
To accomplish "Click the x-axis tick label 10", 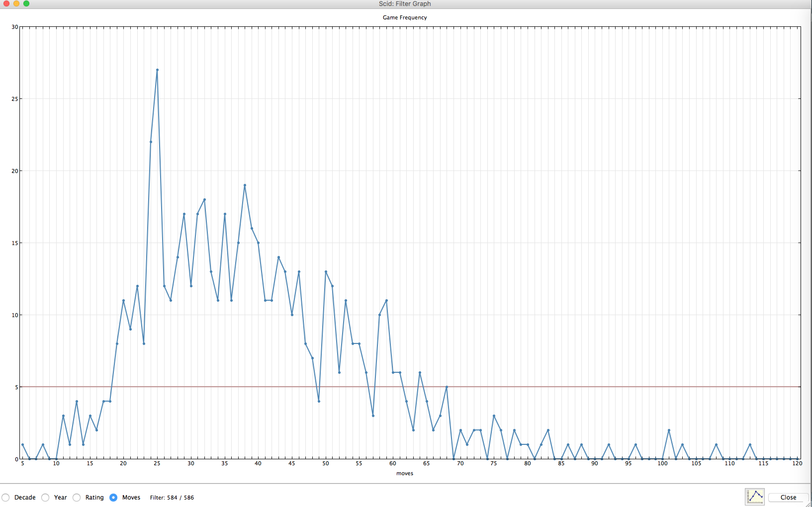I will point(56,464).
